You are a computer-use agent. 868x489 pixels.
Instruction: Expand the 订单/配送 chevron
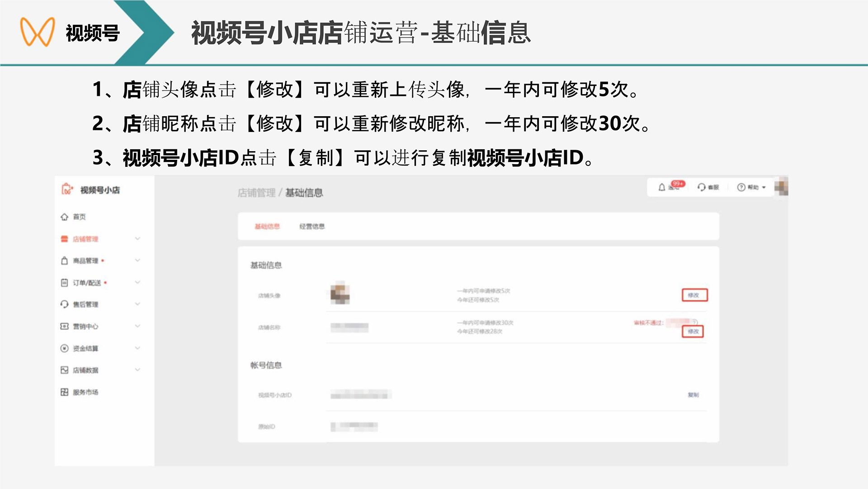coord(137,282)
